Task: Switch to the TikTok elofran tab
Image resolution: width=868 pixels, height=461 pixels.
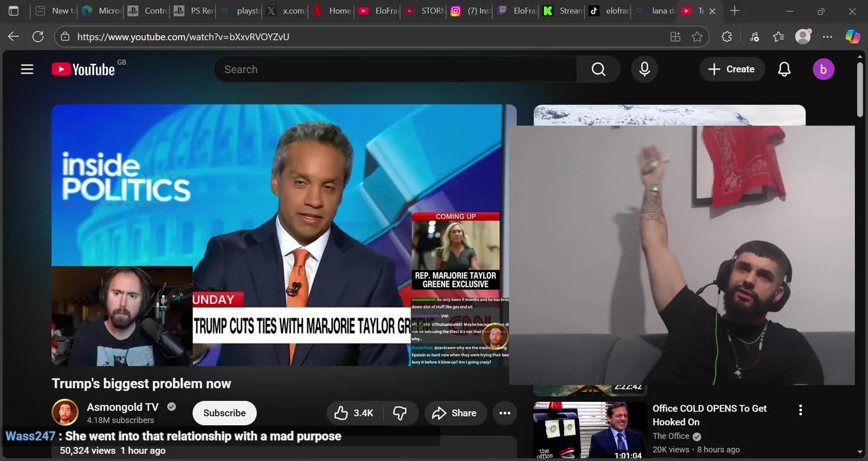Action: pyautogui.click(x=609, y=11)
